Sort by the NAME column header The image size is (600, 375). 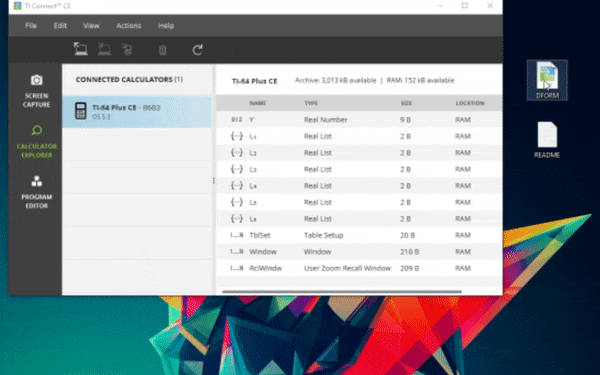pyautogui.click(x=258, y=103)
